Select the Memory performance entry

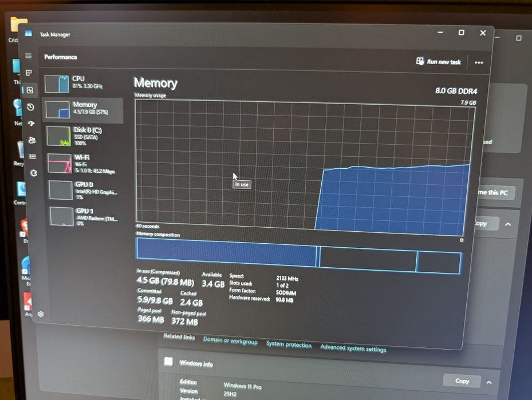click(83, 109)
